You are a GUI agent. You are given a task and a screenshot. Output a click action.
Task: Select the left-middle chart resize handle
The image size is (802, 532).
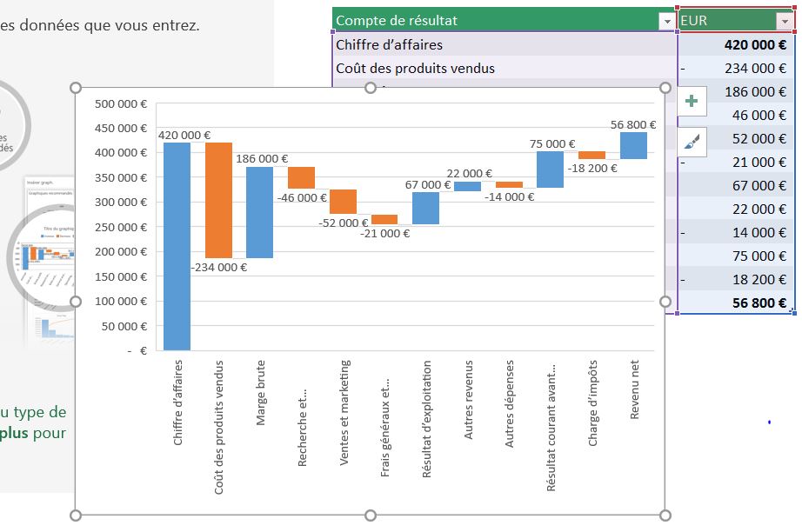(76, 302)
